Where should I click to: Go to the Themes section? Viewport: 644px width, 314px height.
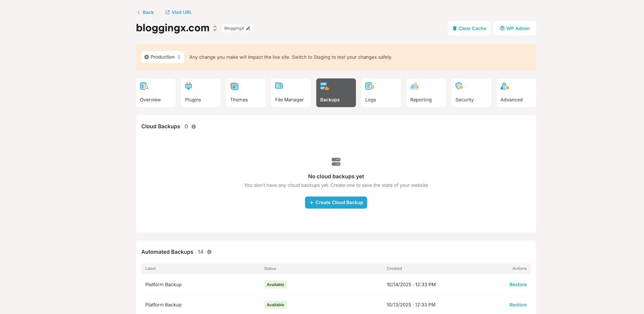(x=246, y=93)
